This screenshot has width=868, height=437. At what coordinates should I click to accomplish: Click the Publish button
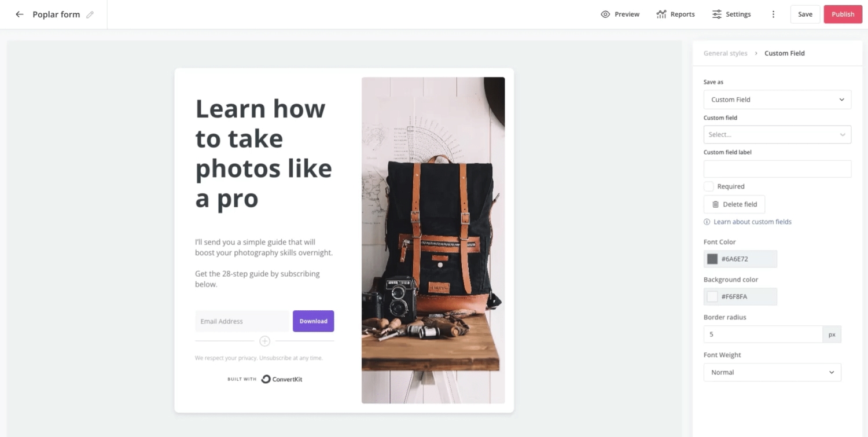843,14
